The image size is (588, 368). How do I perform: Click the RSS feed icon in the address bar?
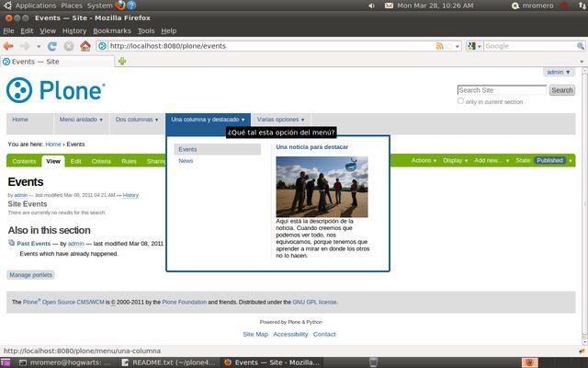pyautogui.click(x=439, y=46)
